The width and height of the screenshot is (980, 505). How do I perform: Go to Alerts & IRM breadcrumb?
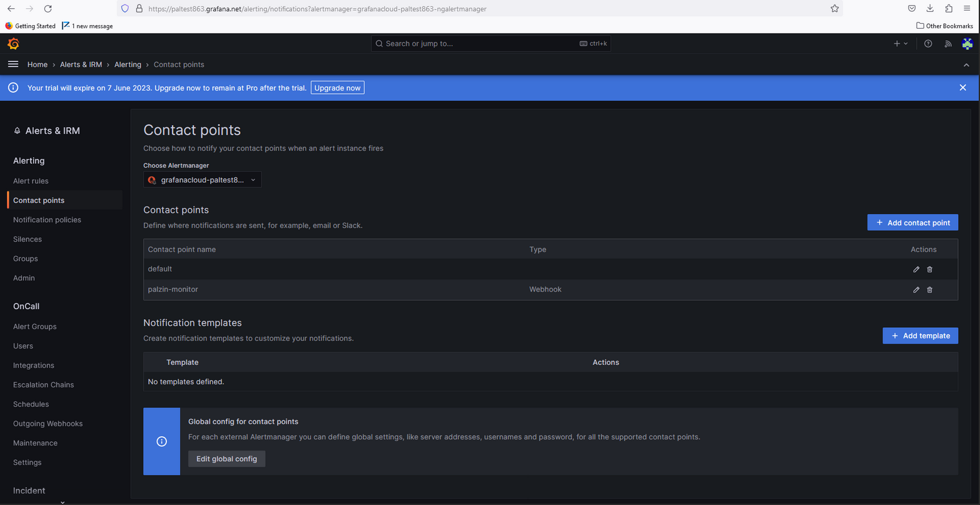tap(81, 64)
